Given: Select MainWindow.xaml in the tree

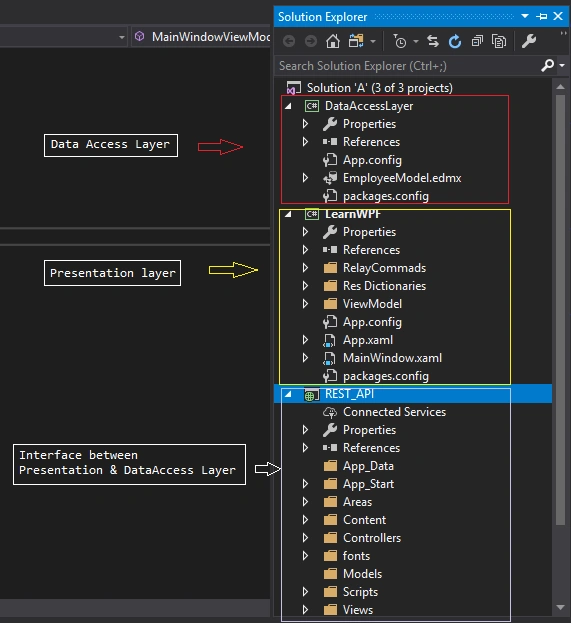Looking at the screenshot, I should [392, 358].
